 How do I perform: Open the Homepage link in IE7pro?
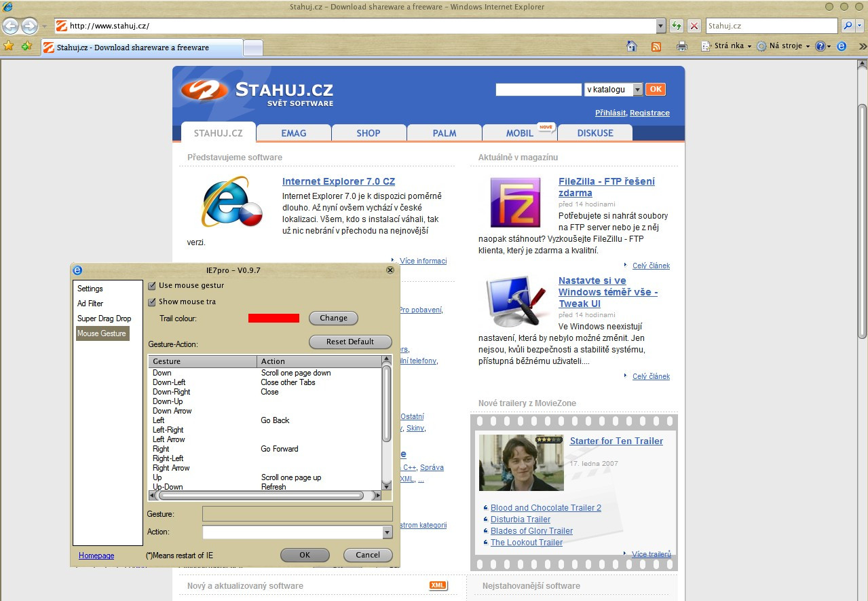(96, 556)
